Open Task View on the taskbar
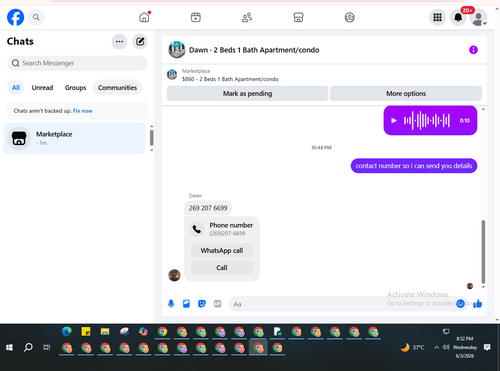500x371 pixels. [47, 348]
